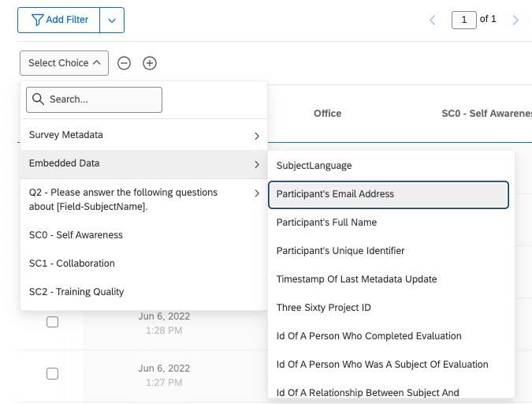The width and height of the screenshot is (532, 404).
Task: Select Participant's Full Name option
Action: tap(326, 223)
